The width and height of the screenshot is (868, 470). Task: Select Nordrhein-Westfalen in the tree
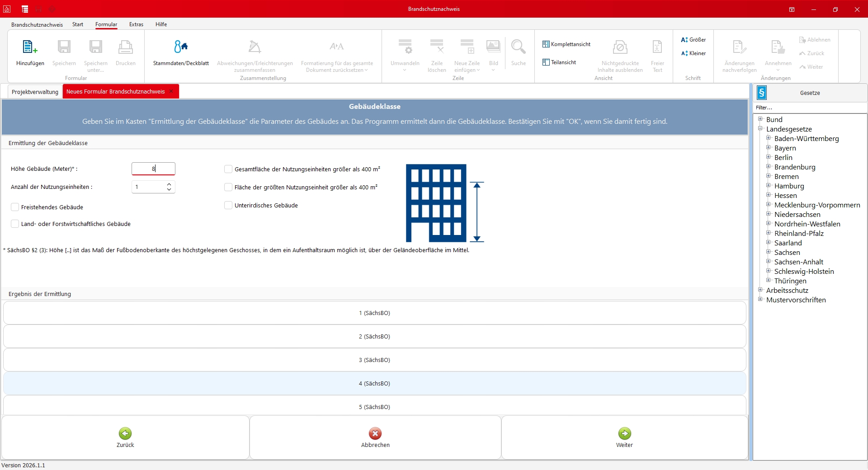click(807, 224)
